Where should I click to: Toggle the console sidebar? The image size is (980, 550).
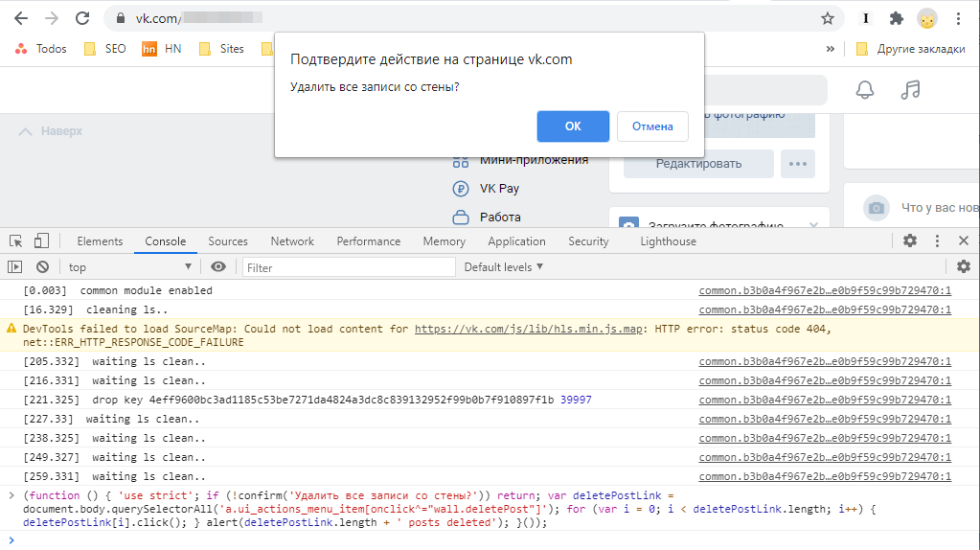(15, 267)
